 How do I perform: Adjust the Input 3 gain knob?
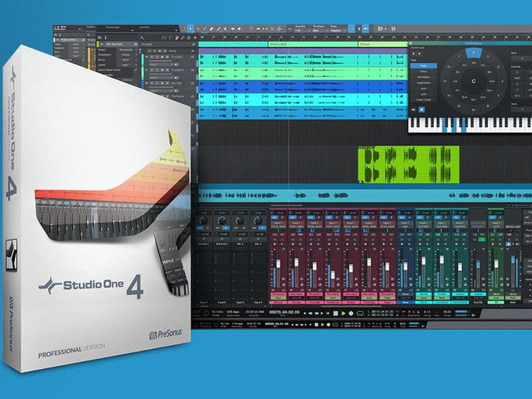[240, 221]
